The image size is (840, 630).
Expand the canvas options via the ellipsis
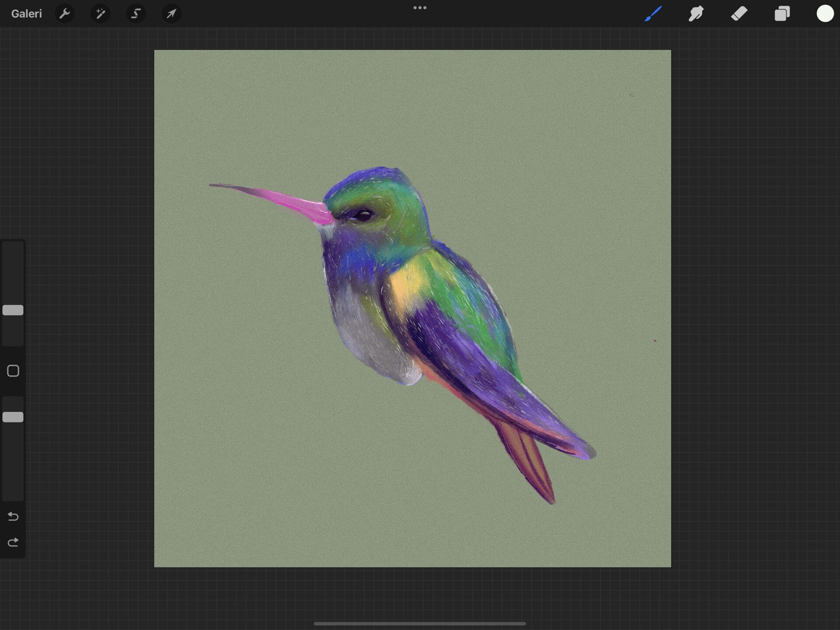click(x=420, y=7)
